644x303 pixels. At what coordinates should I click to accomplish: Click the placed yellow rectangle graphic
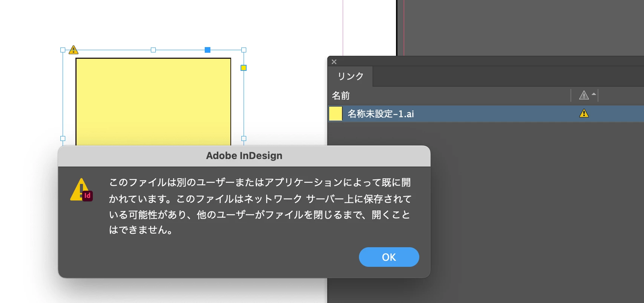click(x=153, y=101)
